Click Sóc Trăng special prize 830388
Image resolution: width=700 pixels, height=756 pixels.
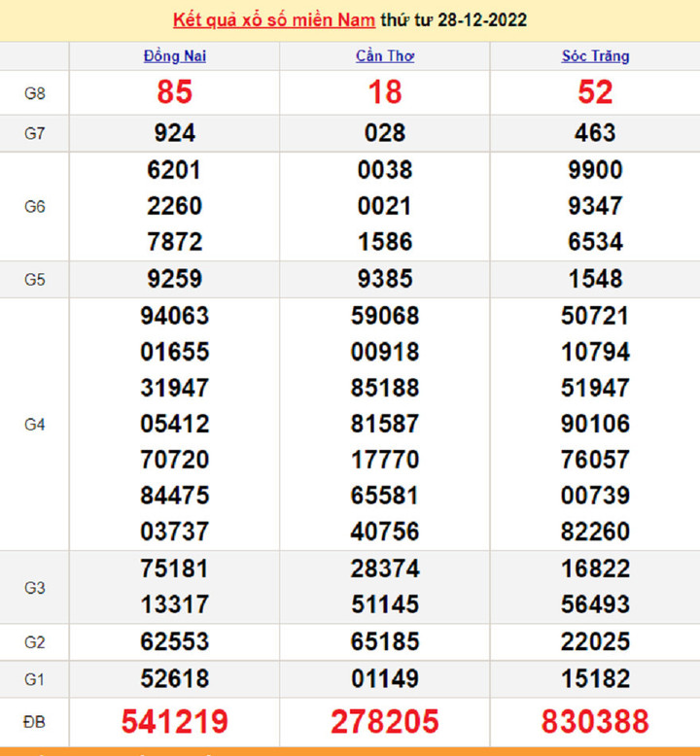(595, 722)
